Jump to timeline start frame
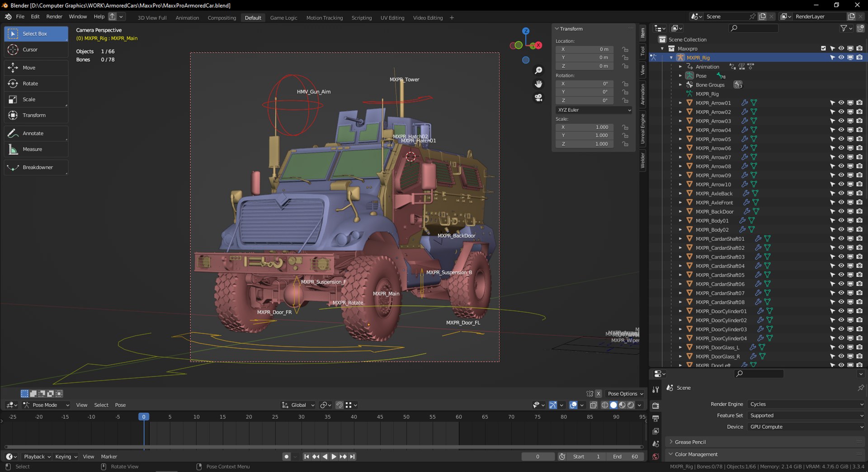 click(307, 457)
